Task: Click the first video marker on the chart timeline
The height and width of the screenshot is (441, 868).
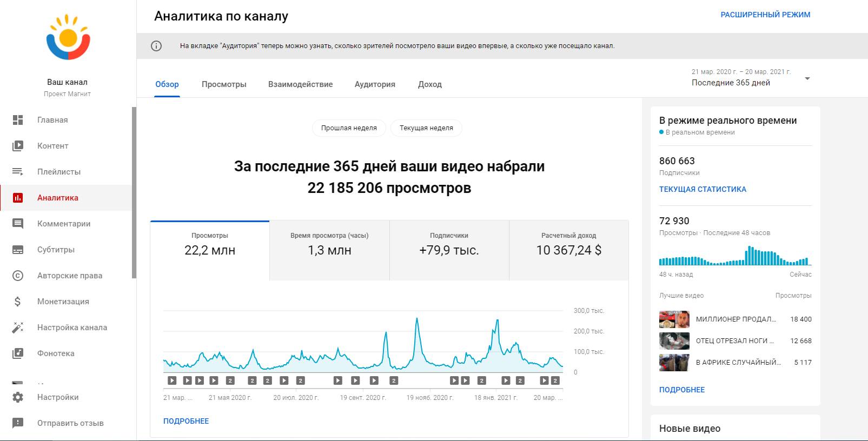Action: [x=172, y=380]
